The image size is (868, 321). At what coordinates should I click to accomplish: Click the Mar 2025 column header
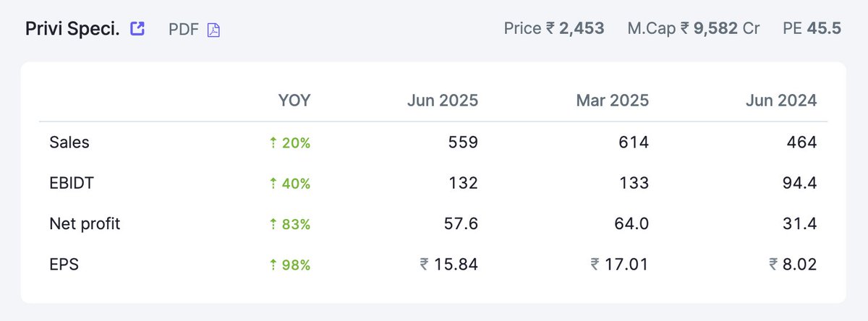(612, 100)
